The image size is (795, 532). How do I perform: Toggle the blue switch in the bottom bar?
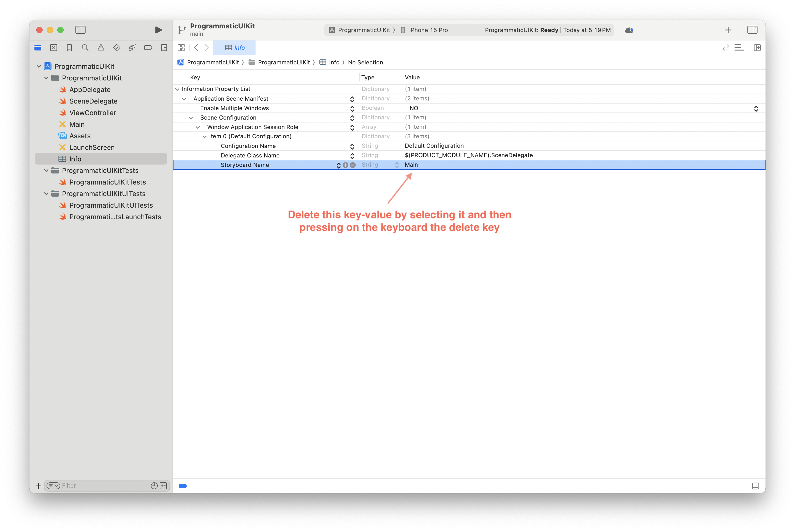coord(183,486)
